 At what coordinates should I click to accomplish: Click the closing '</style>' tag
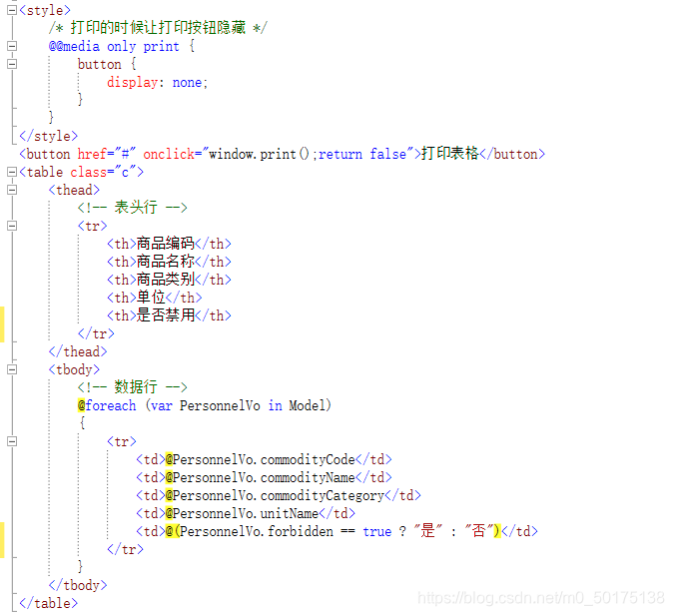[x=48, y=136]
